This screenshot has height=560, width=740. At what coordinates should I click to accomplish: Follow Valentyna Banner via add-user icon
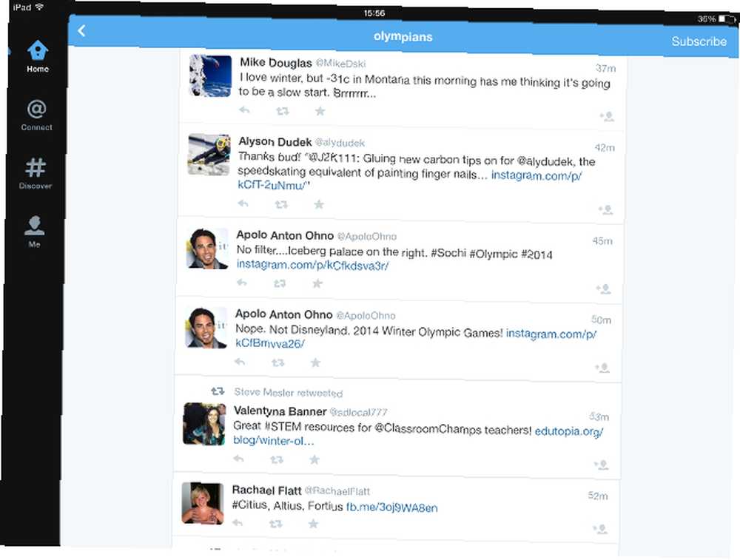601,465
